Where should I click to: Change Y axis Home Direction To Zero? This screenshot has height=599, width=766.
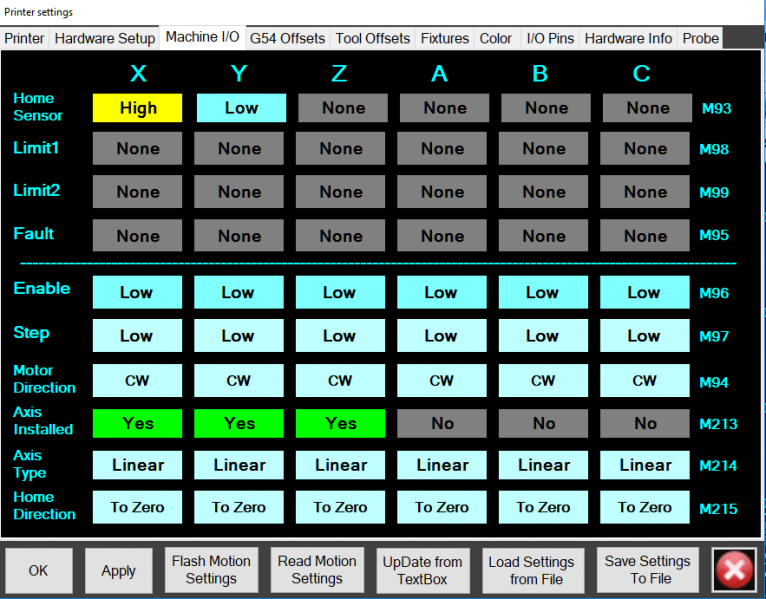click(x=239, y=507)
